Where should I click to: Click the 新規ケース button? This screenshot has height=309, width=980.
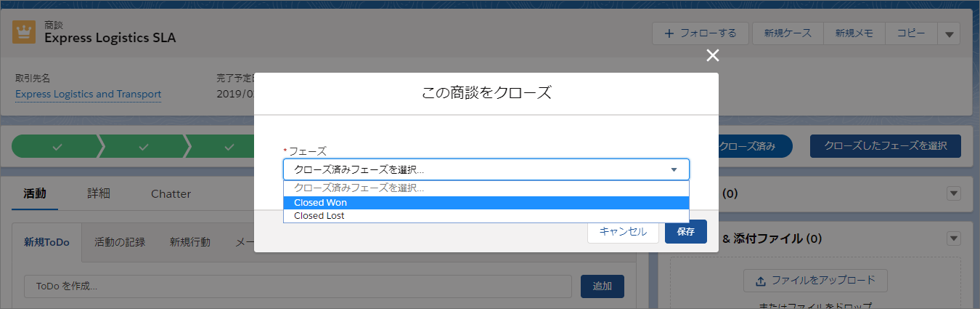788,33
